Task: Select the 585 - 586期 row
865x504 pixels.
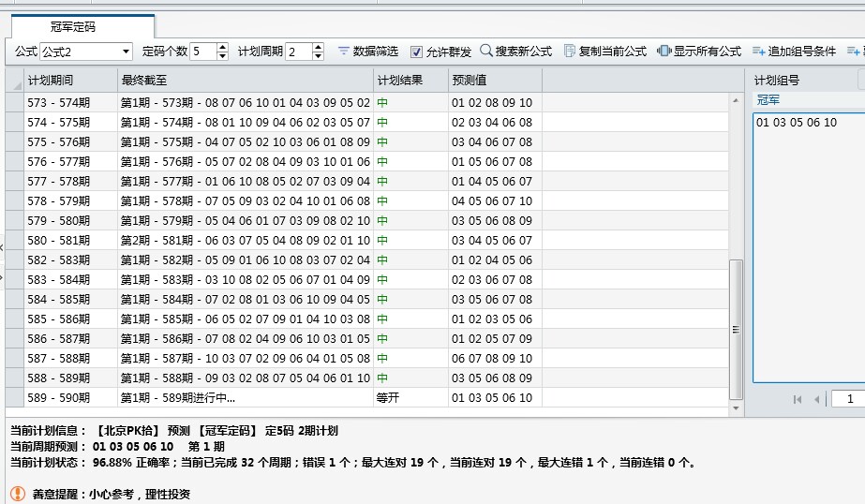Action: 366,319
